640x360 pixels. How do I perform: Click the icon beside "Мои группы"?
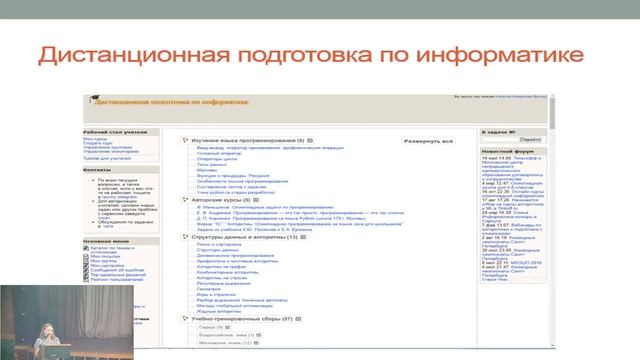point(86,261)
